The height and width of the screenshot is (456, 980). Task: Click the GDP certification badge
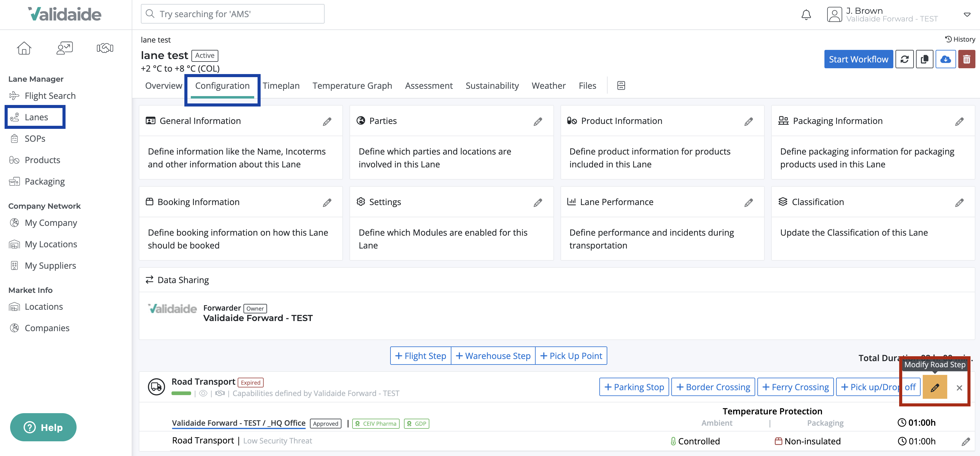(x=417, y=424)
